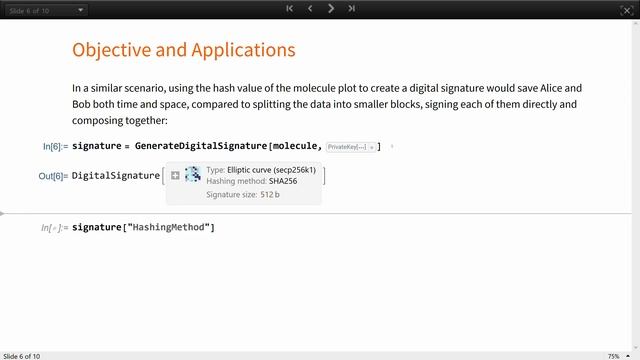Viewport: 640px width, 360px height.
Task: Click the DigitalSignature identicon thumbnail
Action: point(192,174)
